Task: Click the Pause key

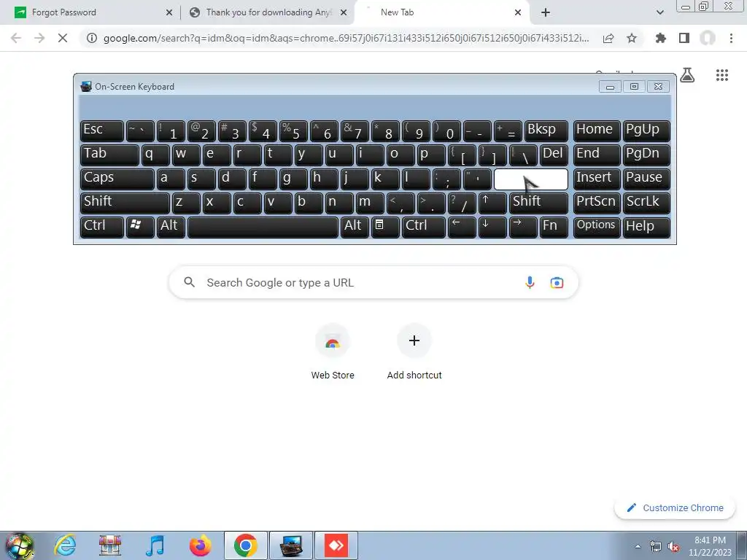Action: point(646,179)
